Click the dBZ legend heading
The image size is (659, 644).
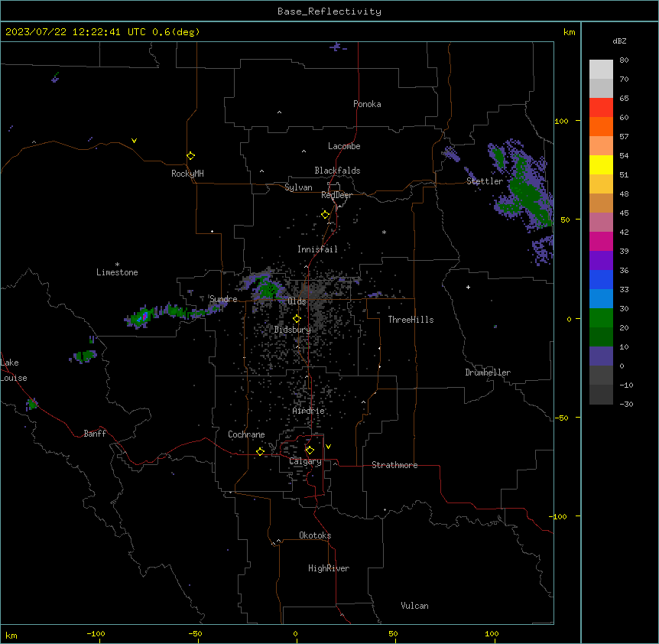coord(619,41)
